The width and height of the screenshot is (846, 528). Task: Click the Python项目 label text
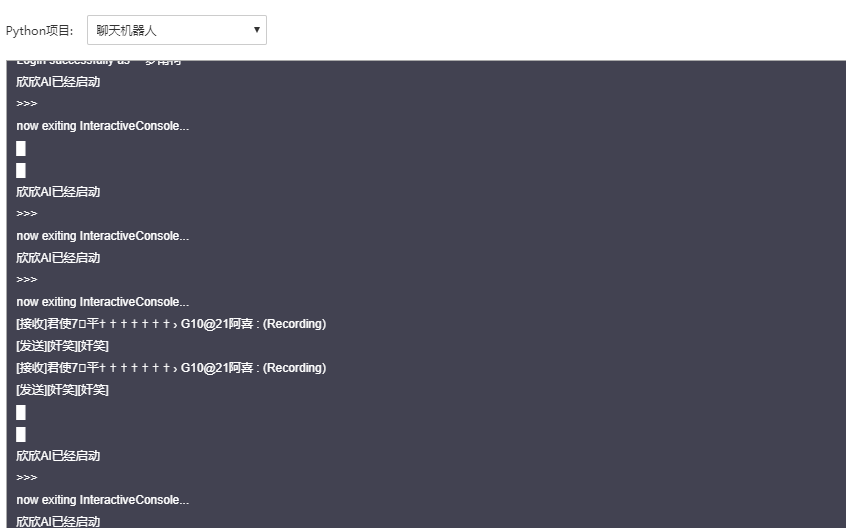39,31
